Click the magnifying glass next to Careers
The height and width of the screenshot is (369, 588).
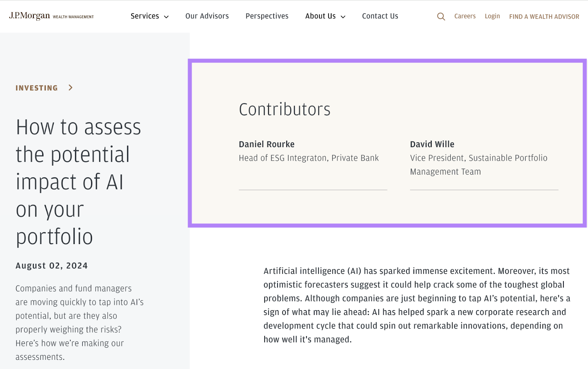click(441, 16)
